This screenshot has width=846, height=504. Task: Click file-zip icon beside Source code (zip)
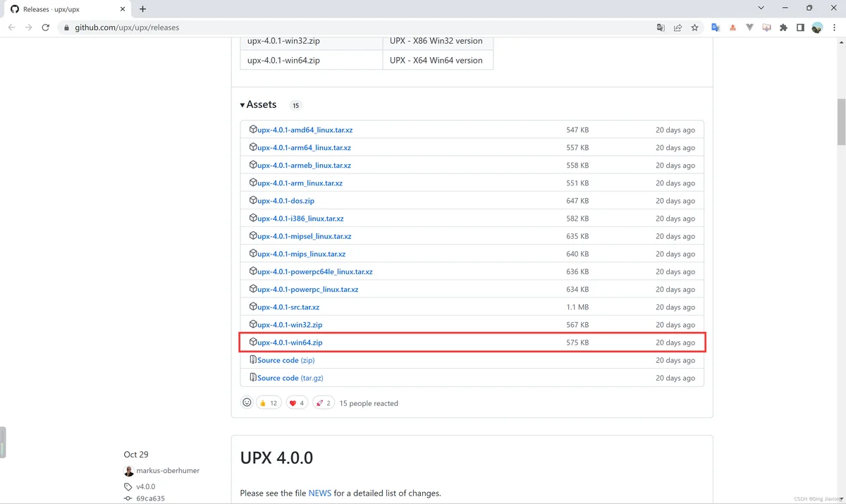tap(253, 359)
